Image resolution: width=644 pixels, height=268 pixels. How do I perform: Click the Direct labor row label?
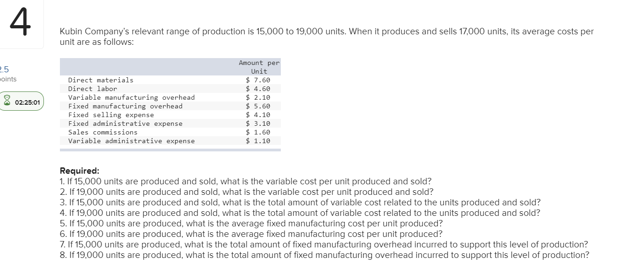pyautogui.click(x=92, y=89)
